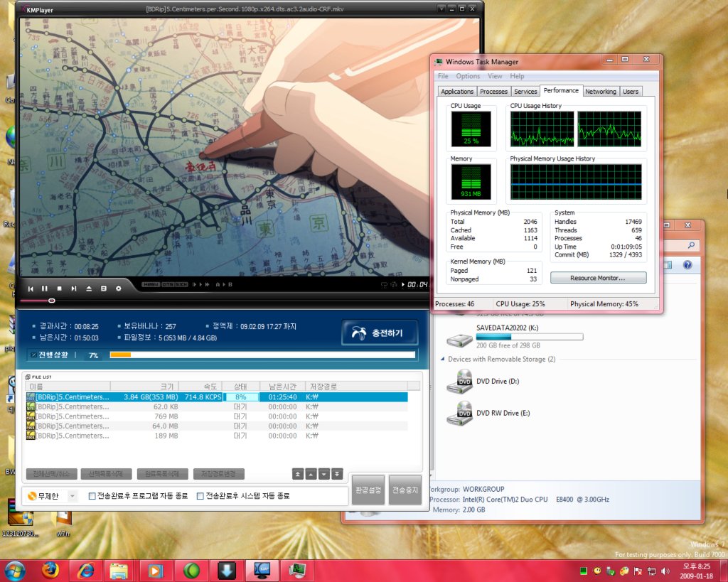Open the KMPlayer playlist editor icon
The height and width of the screenshot is (582, 728).
click(x=104, y=289)
